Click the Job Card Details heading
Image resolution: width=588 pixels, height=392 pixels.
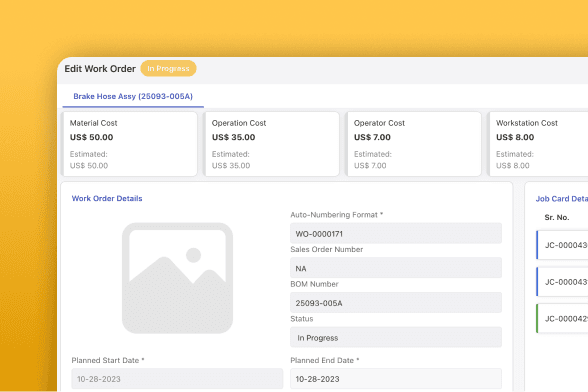[562, 199]
